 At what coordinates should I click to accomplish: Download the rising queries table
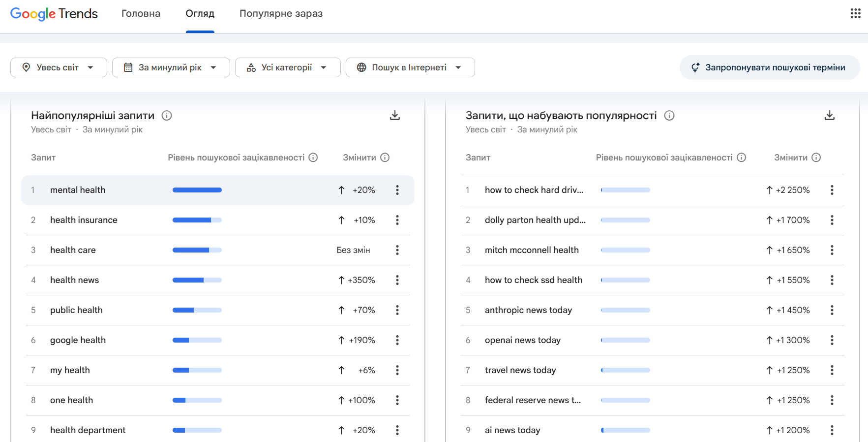[830, 116]
